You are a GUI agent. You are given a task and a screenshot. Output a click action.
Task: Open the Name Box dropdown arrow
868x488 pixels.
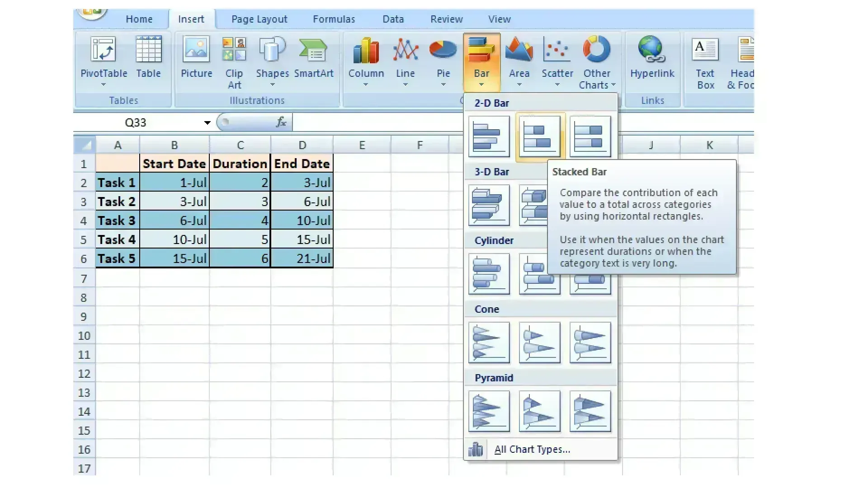[x=207, y=122]
